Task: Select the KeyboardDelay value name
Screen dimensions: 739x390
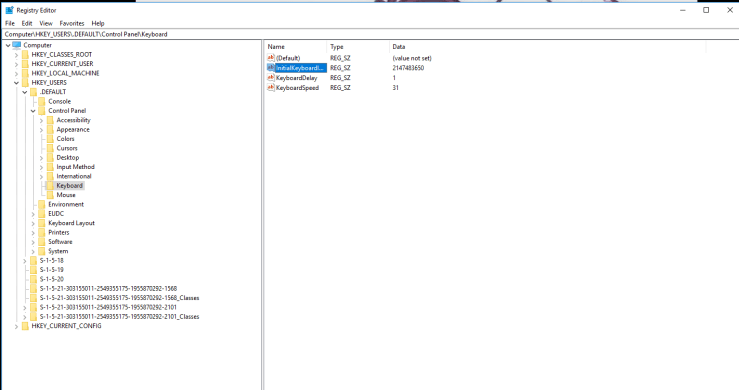Action: 296,78
